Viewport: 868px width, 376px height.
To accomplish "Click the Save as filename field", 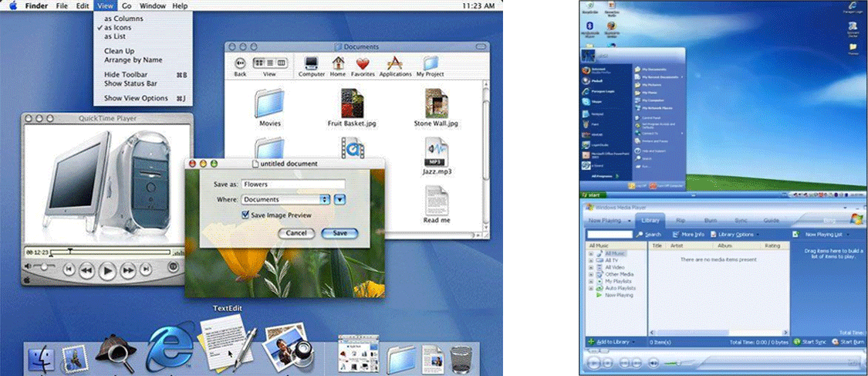I will click(x=292, y=185).
